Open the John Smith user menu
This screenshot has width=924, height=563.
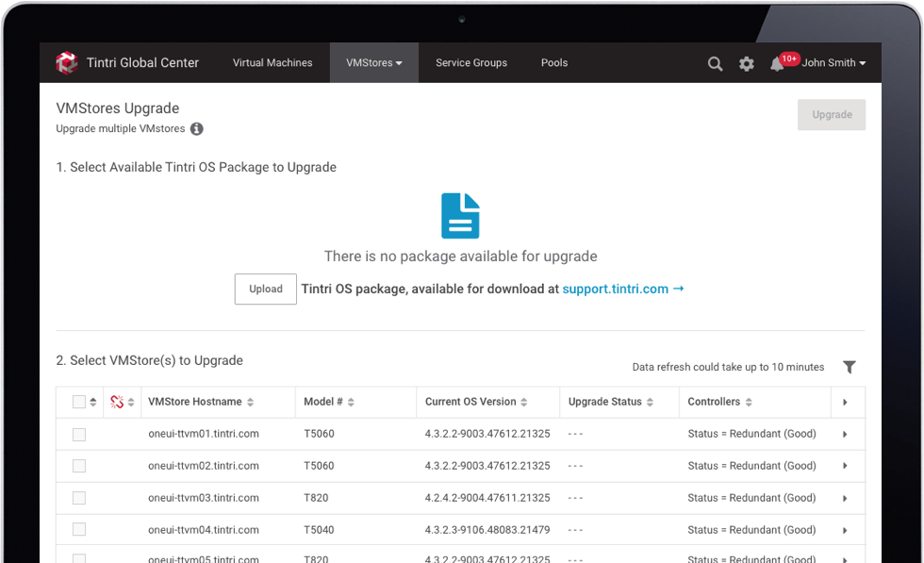(x=833, y=62)
